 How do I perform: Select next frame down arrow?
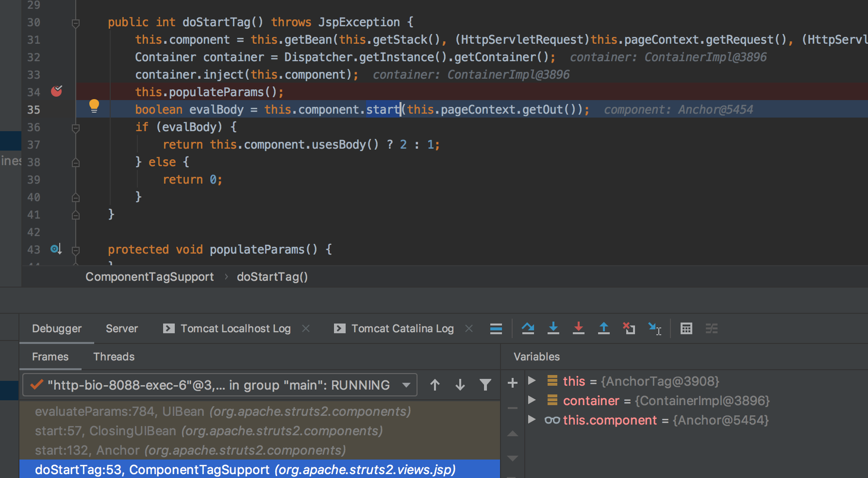point(460,385)
